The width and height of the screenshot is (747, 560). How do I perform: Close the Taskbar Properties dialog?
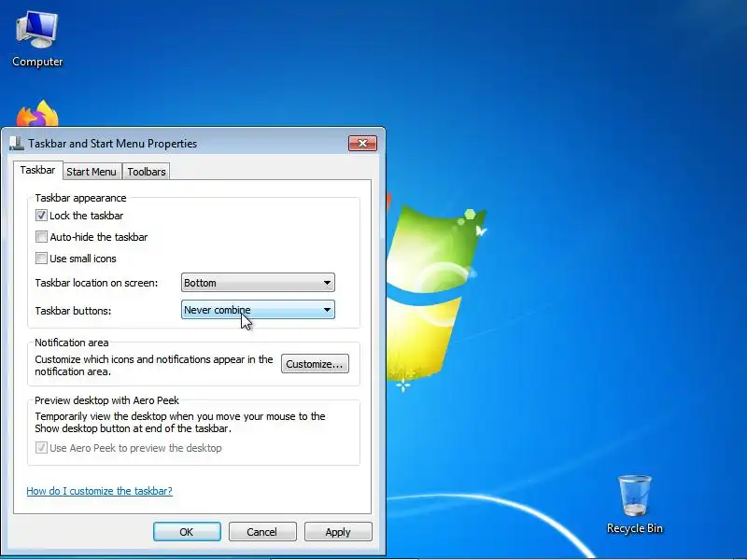pyautogui.click(x=362, y=144)
